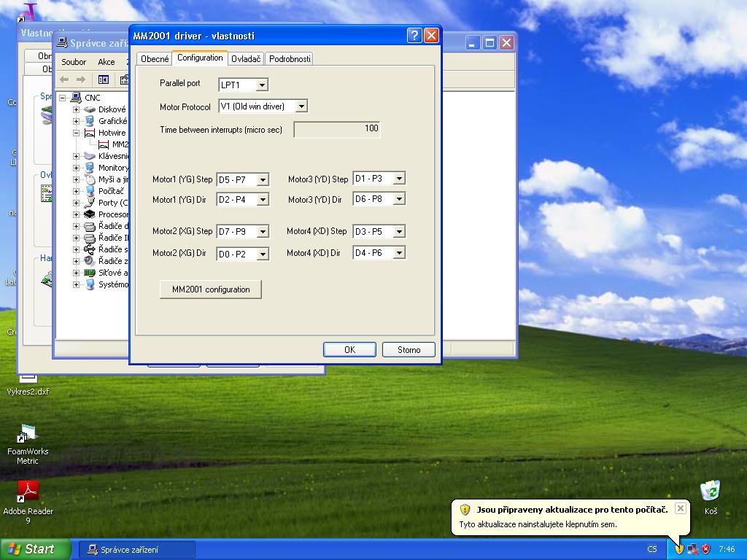
Task: Click the Windows update shield tray icon
Action: [x=678, y=549]
